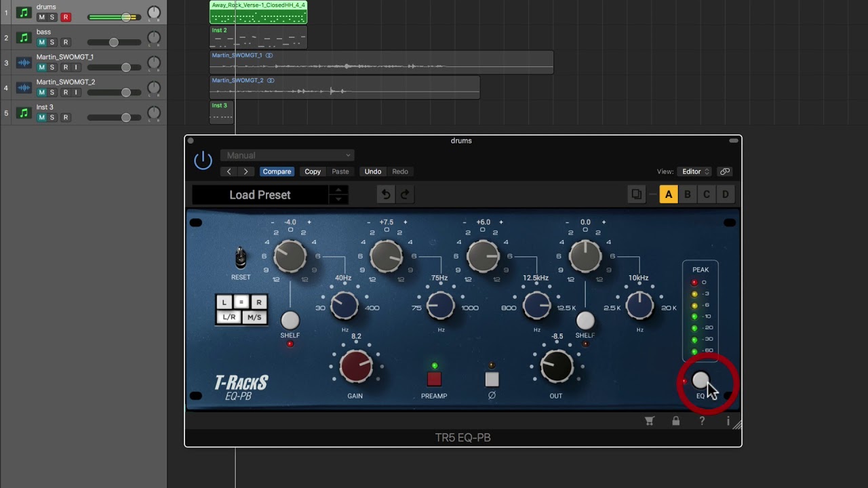Click the bass track volume slider

pos(113,43)
